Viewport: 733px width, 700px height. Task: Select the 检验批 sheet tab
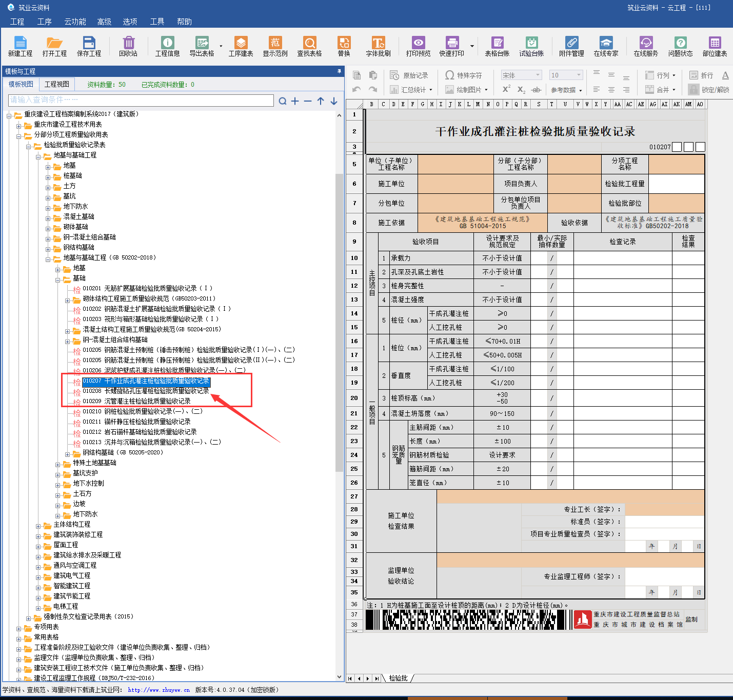(398, 678)
